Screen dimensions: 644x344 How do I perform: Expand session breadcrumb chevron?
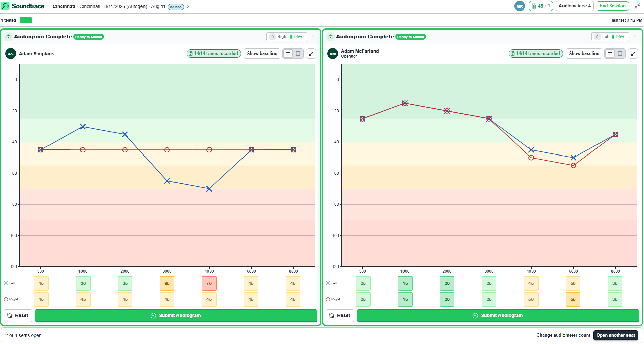coord(188,6)
